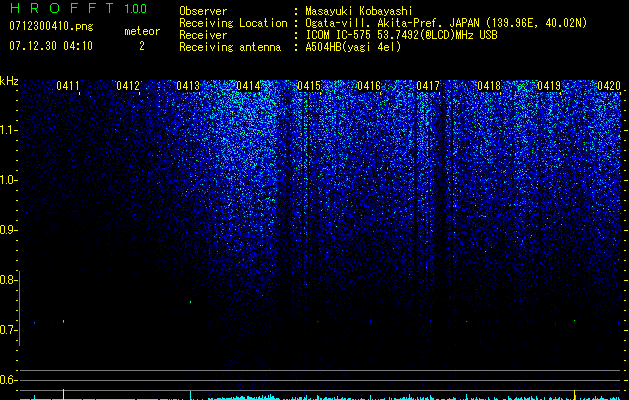Click the 0417 time marker
Image resolution: width=629 pixels, height=400 pixels.
[x=428, y=86]
